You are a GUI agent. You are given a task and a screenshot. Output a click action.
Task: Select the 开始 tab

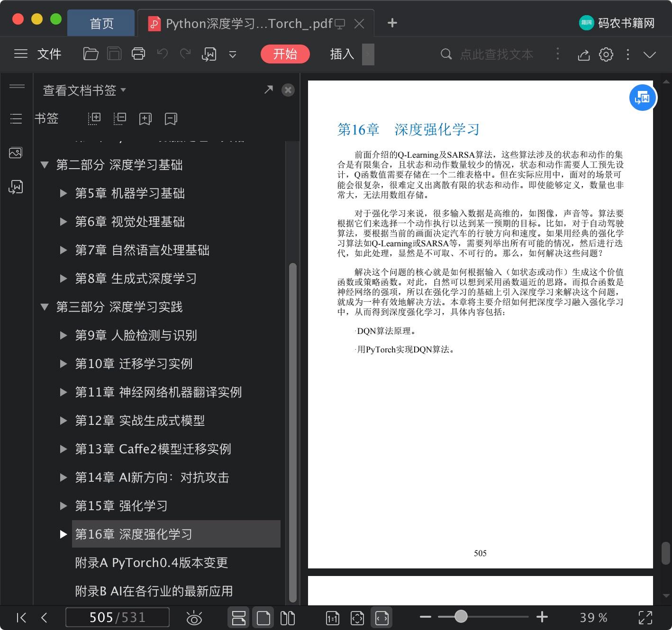tap(285, 54)
